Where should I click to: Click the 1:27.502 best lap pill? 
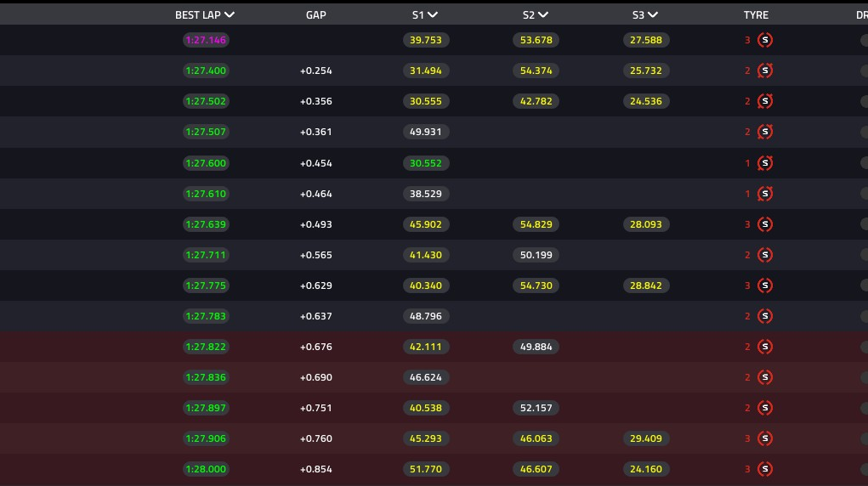(206, 101)
